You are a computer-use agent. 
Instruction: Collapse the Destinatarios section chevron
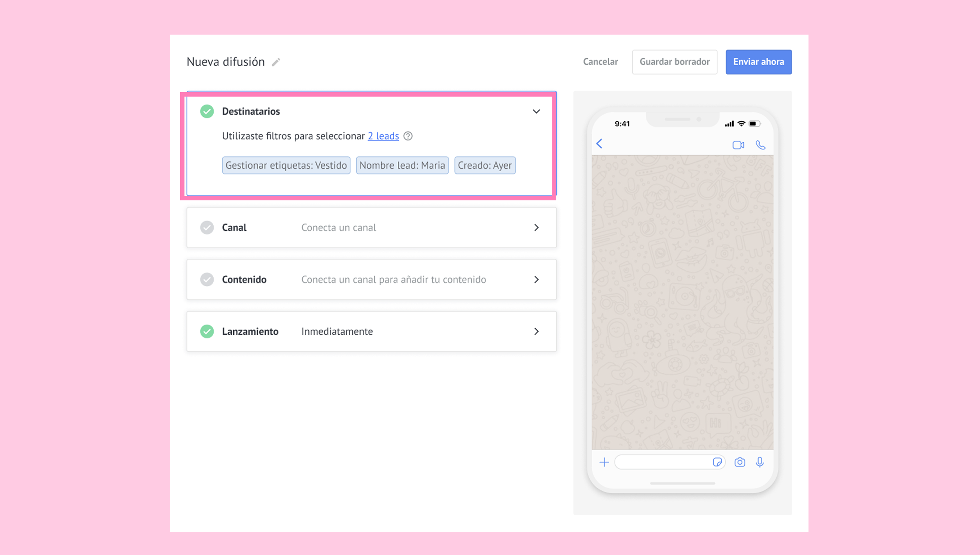[x=536, y=111]
